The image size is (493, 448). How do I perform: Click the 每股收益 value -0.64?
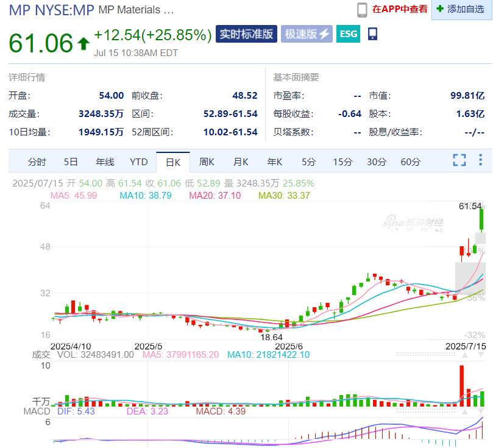(350, 114)
